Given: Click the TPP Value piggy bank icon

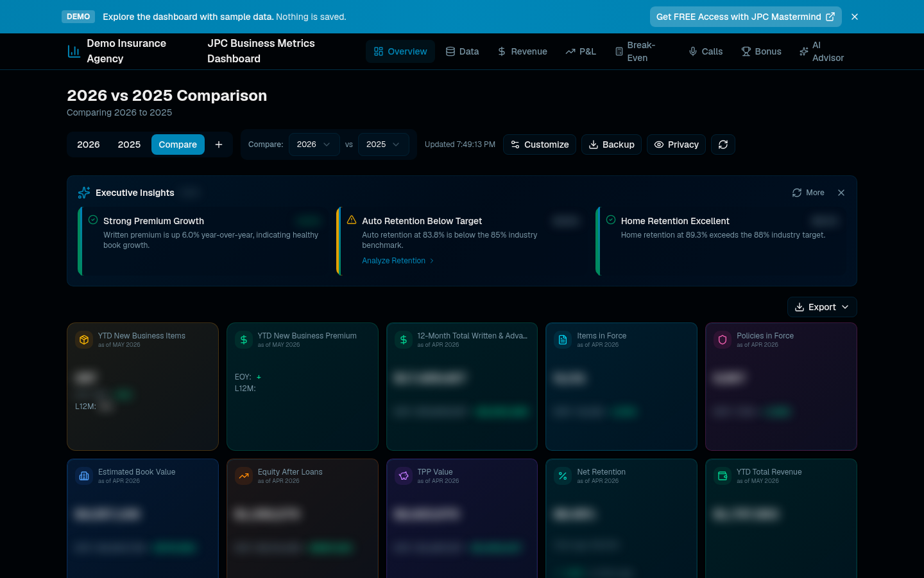Looking at the screenshot, I should 404,476.
